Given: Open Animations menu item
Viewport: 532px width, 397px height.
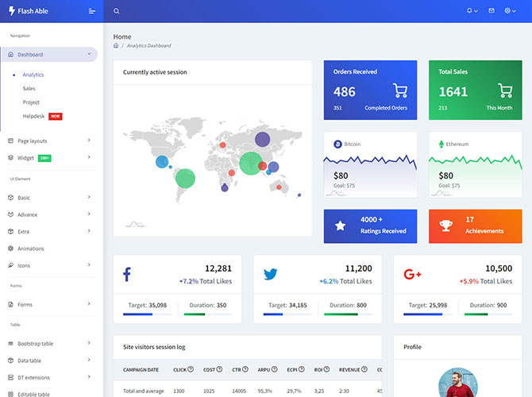Looking at the screenshot, I should 31,249.
